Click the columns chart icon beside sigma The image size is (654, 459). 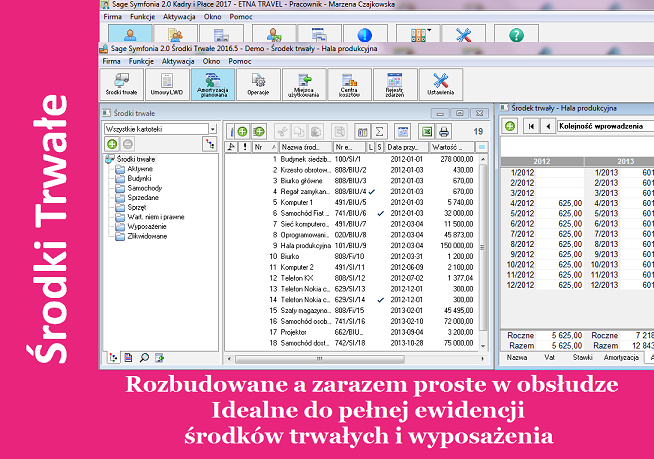pos(362,132)
